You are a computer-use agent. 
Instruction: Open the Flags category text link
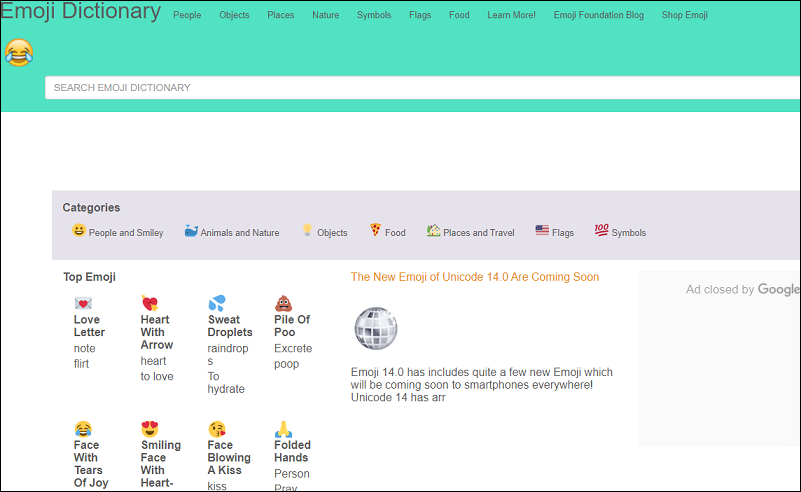click(x=563, y=233)
